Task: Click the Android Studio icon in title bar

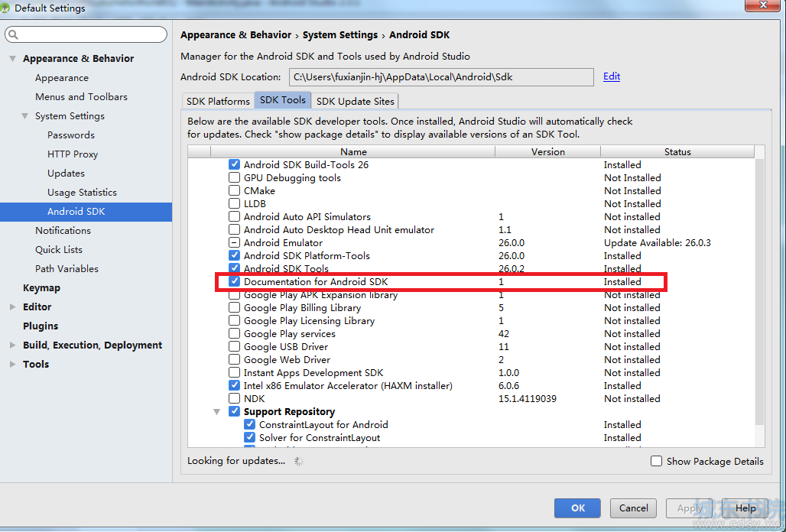Action: pos(5,8)
